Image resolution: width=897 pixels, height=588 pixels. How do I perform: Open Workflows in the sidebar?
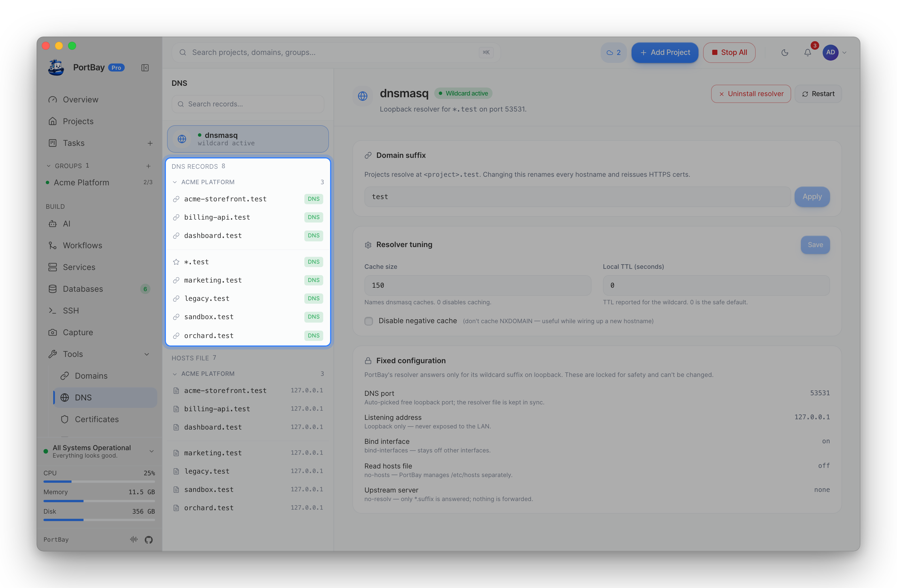click(100, 245)
